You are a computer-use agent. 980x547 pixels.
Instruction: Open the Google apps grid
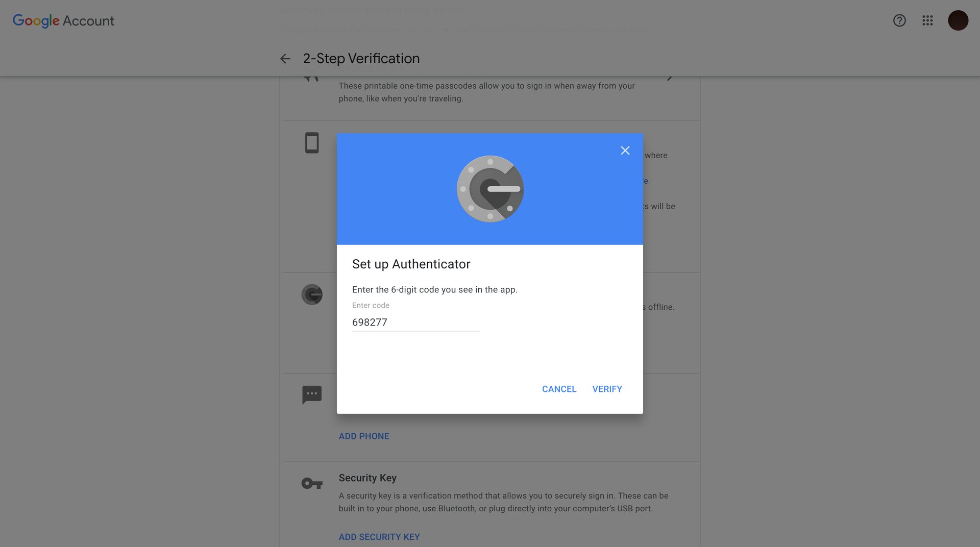pyautogui.click(x=928, y=20)
